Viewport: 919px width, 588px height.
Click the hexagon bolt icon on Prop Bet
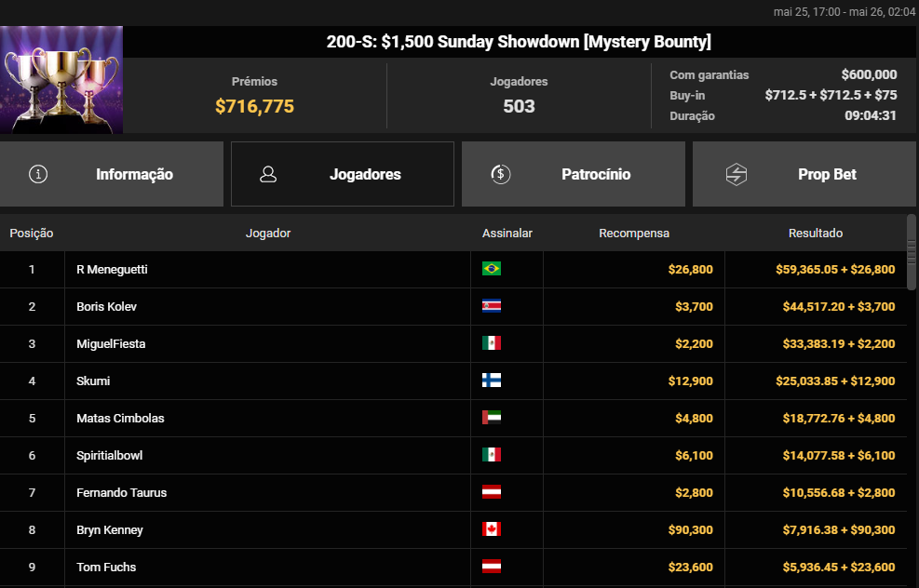[737, 174]
